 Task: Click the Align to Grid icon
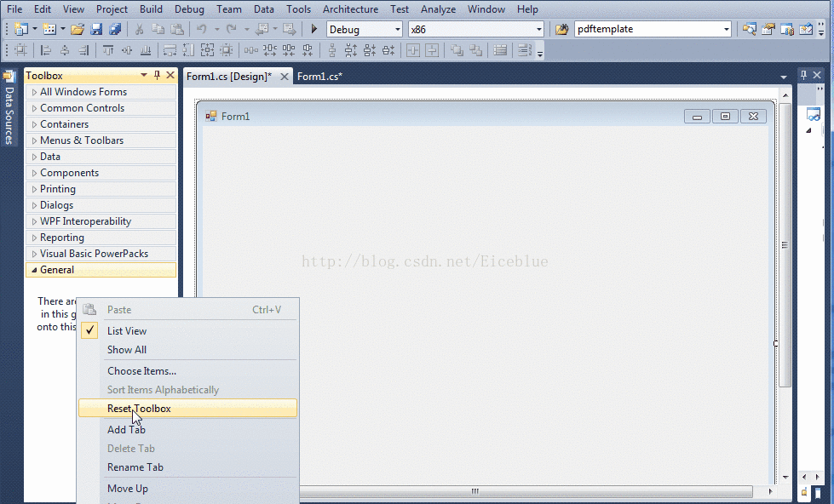[20, 50]
